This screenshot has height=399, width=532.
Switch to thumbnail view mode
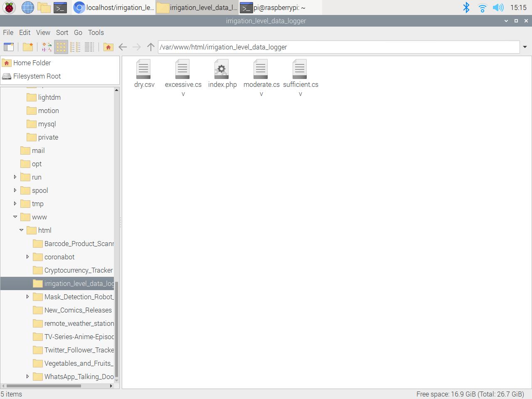tap(46, 47)
